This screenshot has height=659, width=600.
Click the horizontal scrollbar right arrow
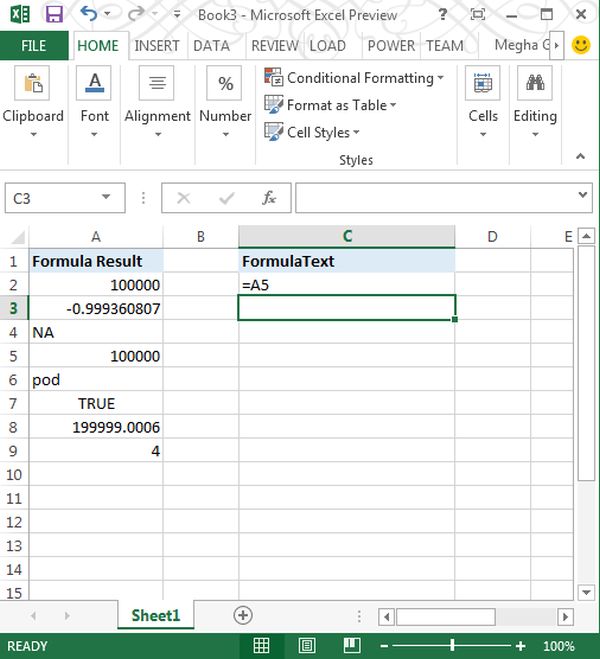(565, 617)
